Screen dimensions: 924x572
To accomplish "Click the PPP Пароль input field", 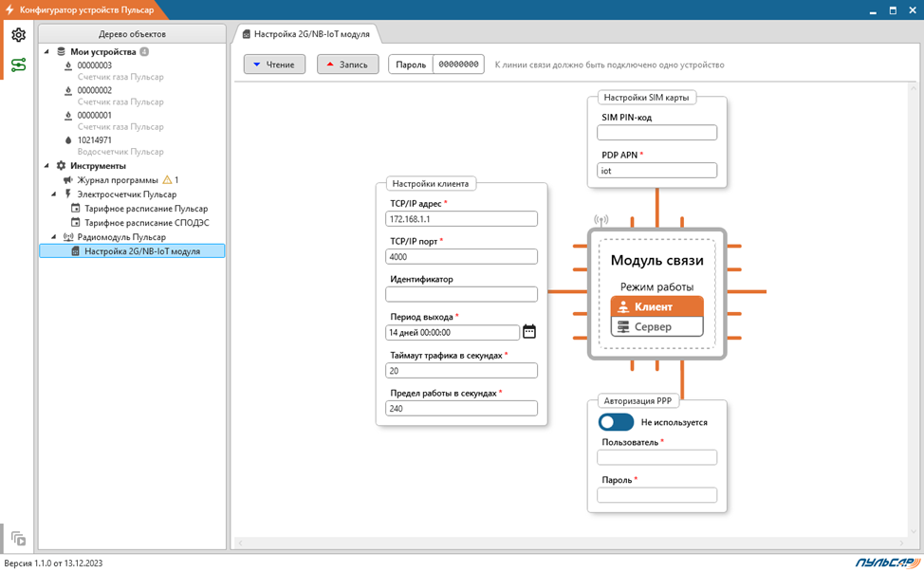I will [x=657, y=495].
